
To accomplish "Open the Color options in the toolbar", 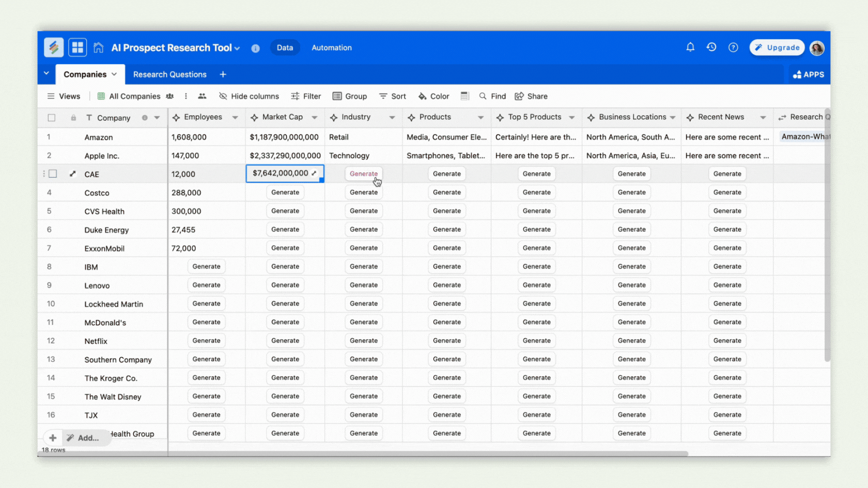I will [x=433, y=96].
